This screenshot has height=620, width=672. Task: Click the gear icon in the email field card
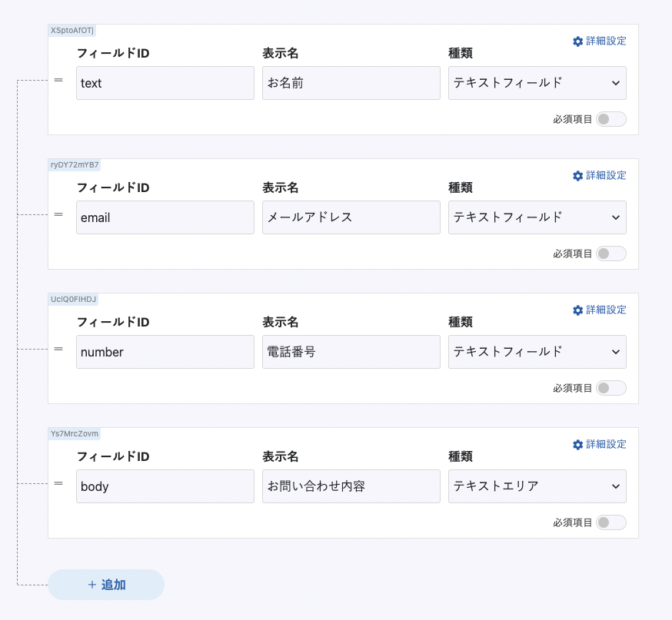577,176
